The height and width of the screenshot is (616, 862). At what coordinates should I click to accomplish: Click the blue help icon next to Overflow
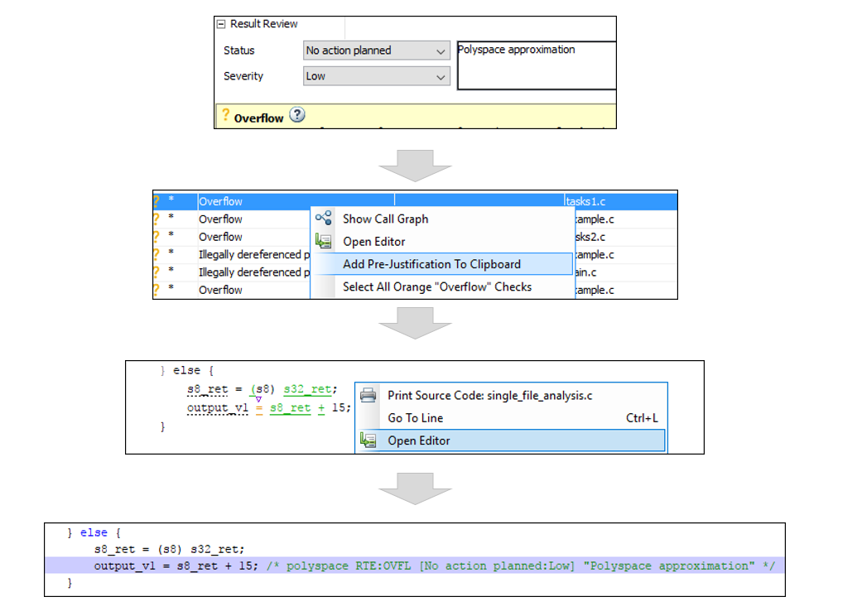click(x=296, y=116)
